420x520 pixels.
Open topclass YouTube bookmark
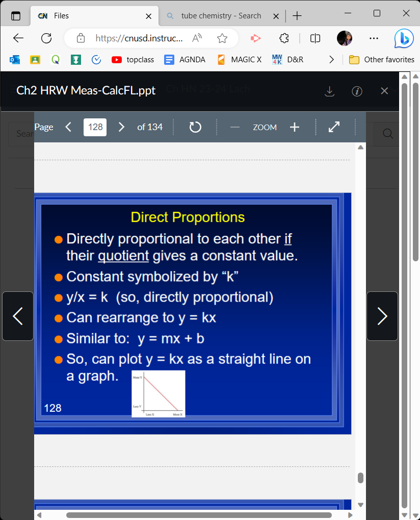[133, 60]
